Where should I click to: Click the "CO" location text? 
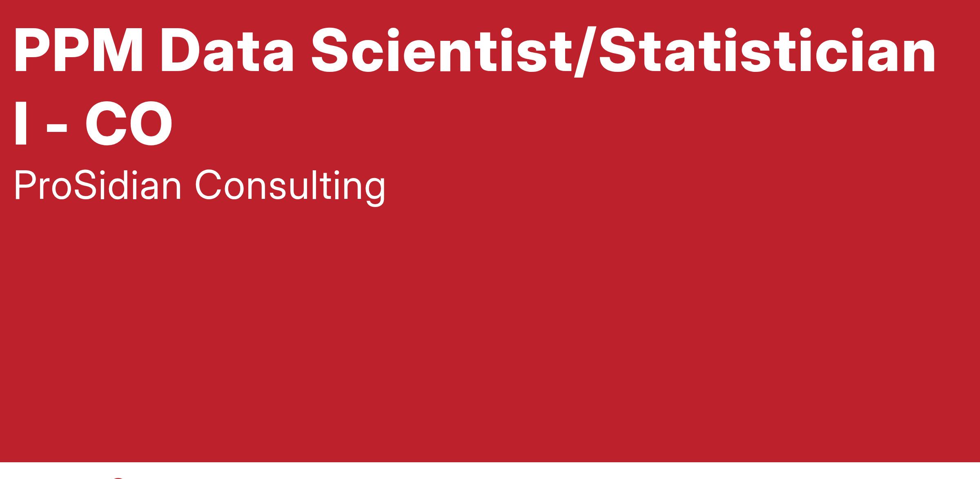pyautogui.click(x=129, y=123)
